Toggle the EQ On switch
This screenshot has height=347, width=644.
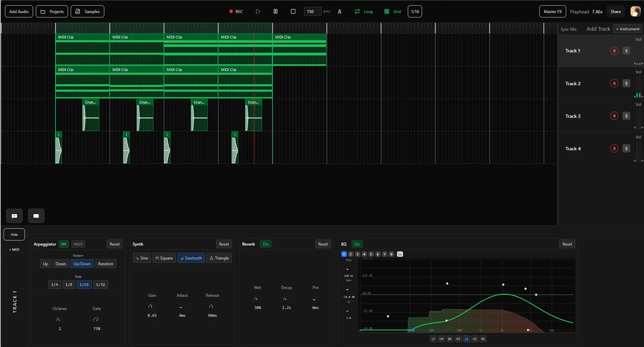coord(357,244)
